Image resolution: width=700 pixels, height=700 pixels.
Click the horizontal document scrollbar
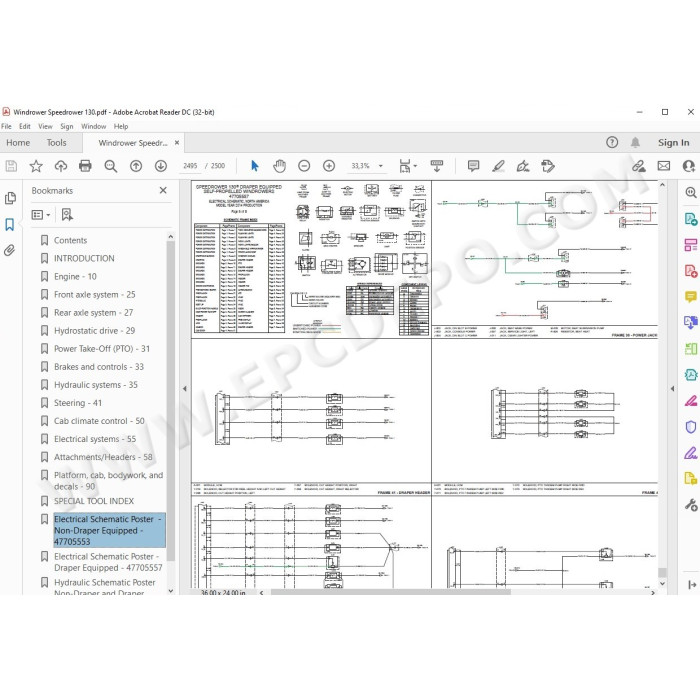pos(391,592)
